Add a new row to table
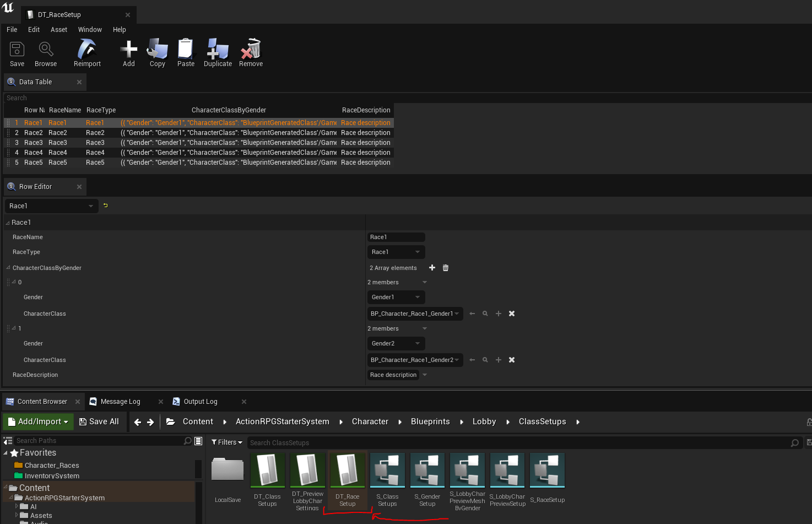812x524 pixels. tap(128, 53)
